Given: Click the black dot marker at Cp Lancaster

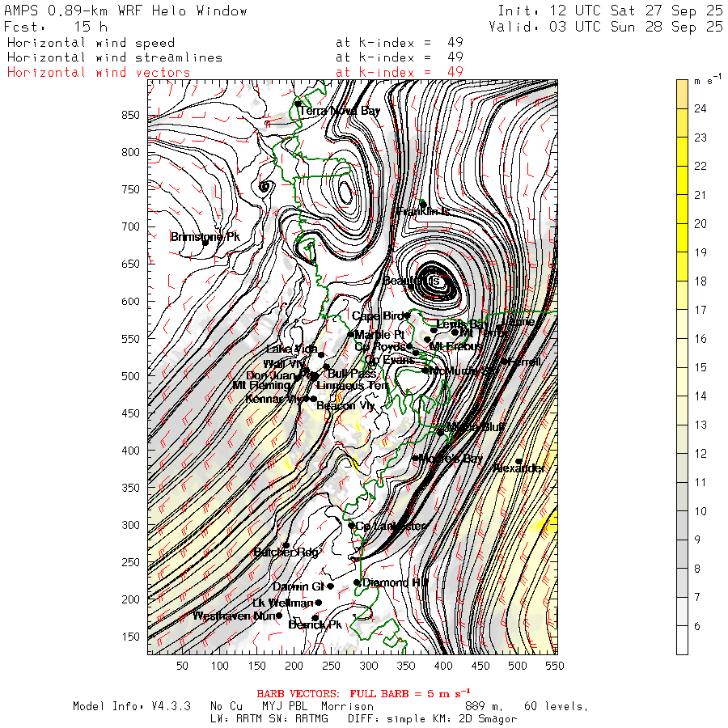Looking at the screenshot, I should pyautogui.click(x=352, y=526).
